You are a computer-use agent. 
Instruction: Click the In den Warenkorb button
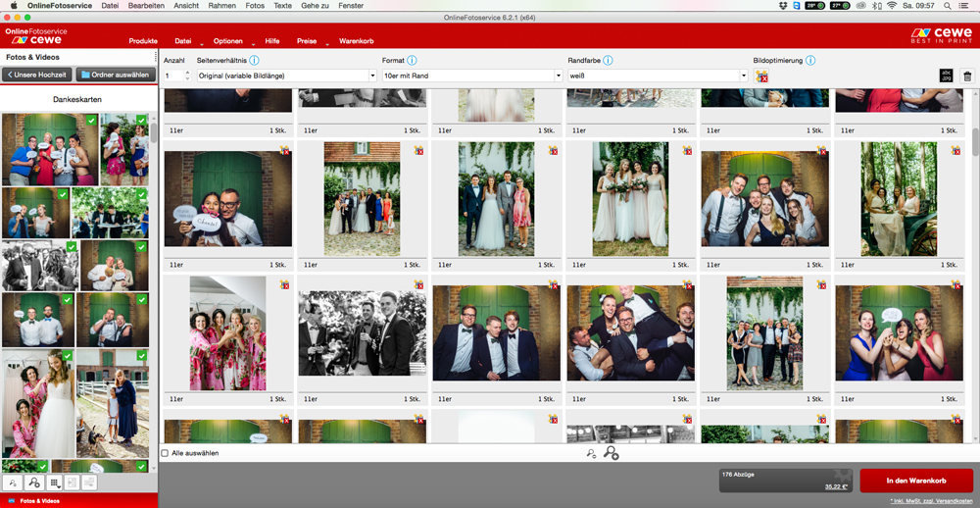pos(916,482)
